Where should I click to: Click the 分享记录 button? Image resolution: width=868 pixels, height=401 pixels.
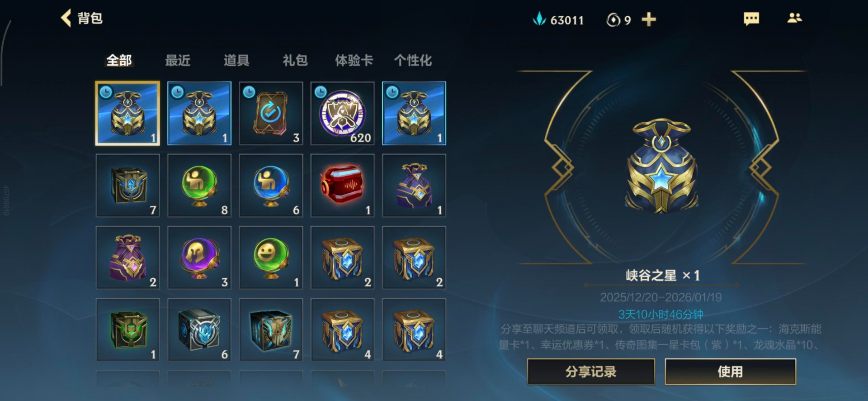tap(591, 372)
